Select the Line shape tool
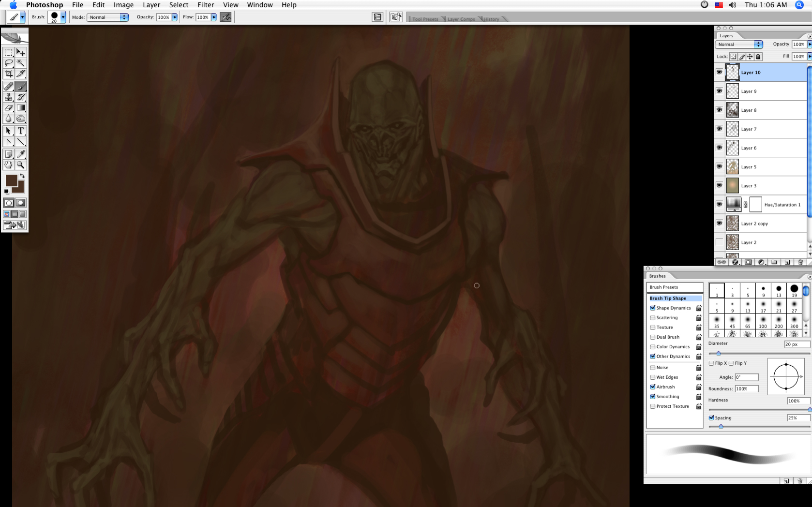 point(21,142)
